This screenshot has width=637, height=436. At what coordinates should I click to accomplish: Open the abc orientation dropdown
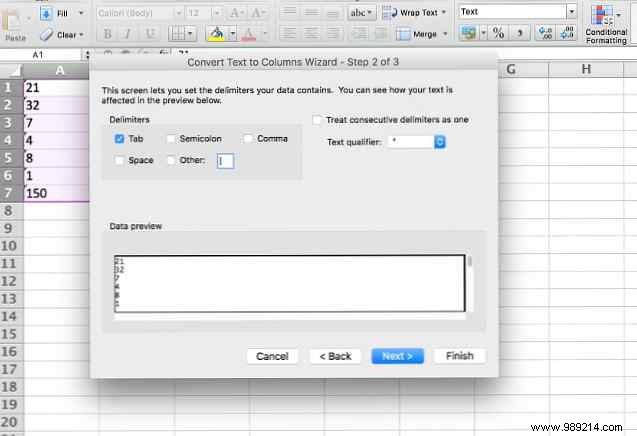tap(360, 13)
